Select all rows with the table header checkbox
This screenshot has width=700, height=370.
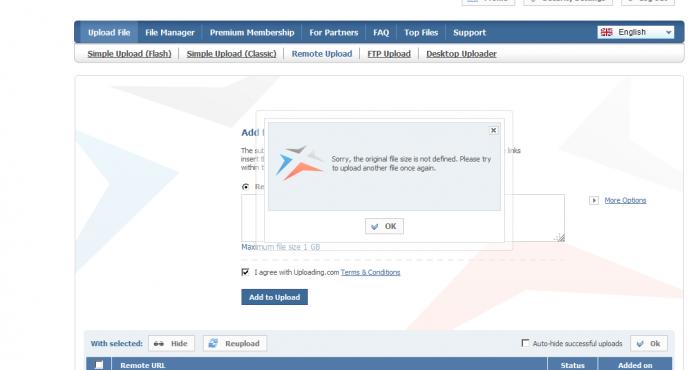click(x=99, y=365)
